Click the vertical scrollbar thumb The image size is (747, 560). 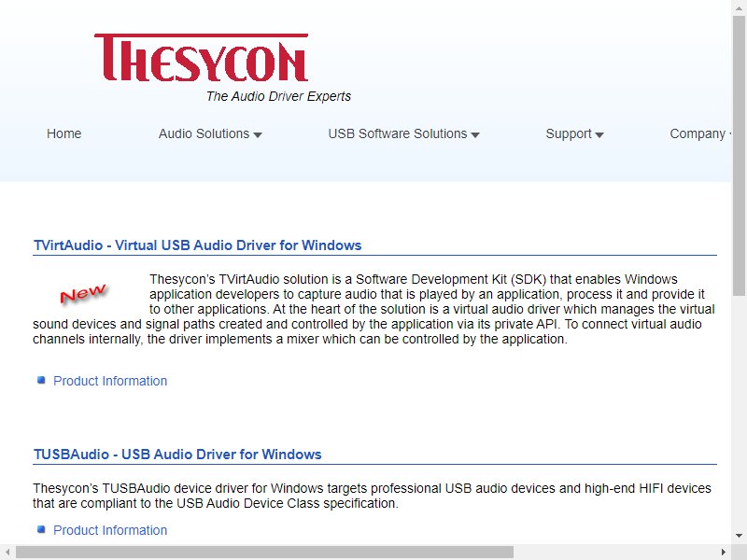(739, 155)
